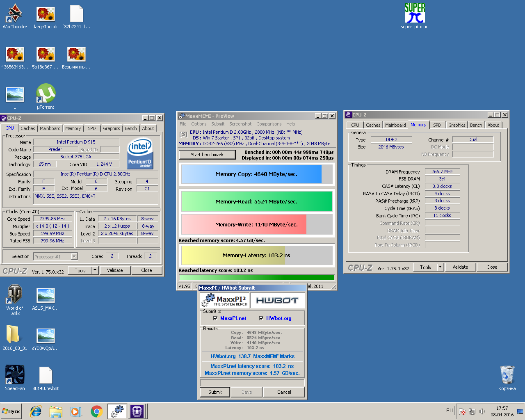The width and height of the screenshot is (525, 420).
Task: Open the File menu in MaxxMEMI
Action: 183,124
